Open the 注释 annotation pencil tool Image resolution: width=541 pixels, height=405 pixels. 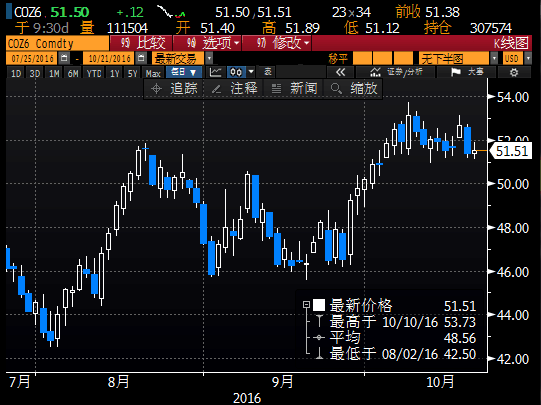[x=234, y=89]
